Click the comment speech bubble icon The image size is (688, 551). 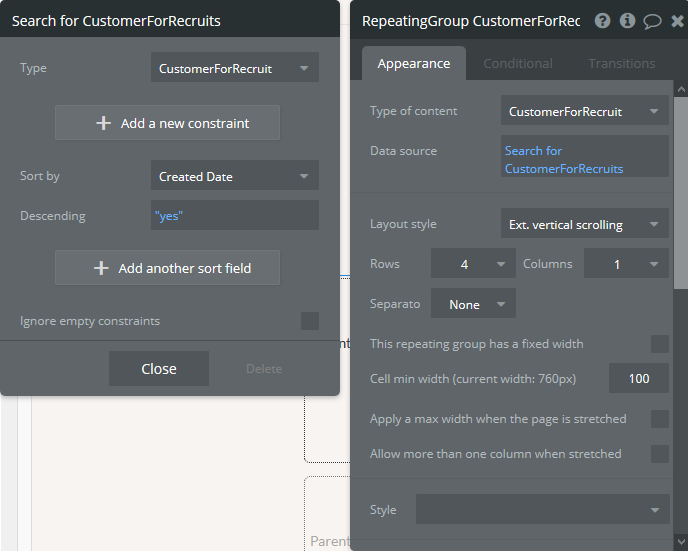coord(652,21)
